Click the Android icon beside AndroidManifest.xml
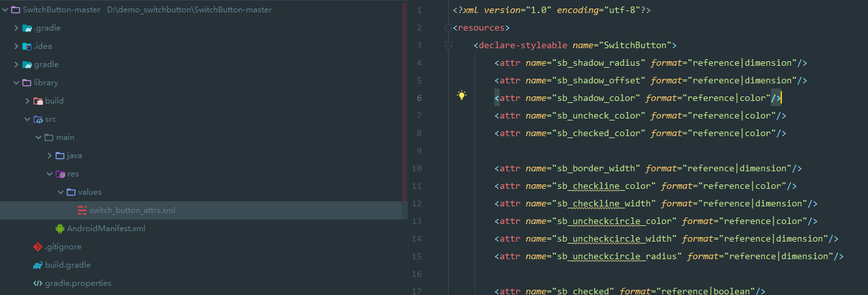This screenshot has width=868, height=295. [60, 229]
